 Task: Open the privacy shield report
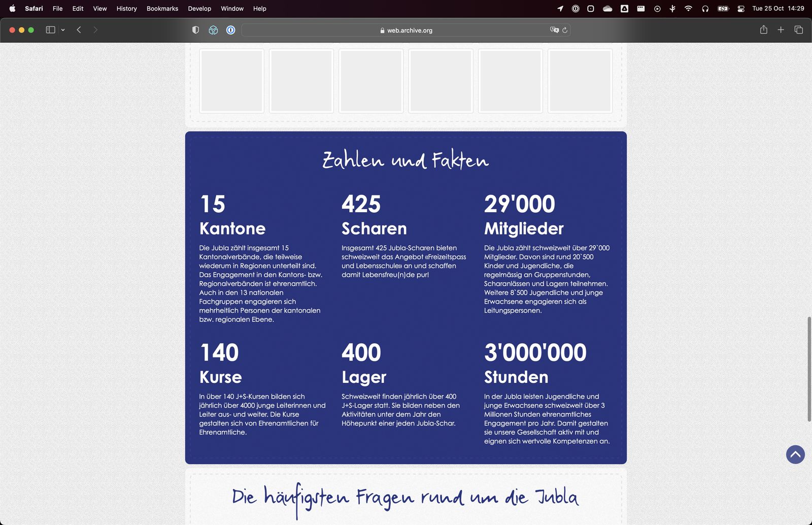[195, 30]
